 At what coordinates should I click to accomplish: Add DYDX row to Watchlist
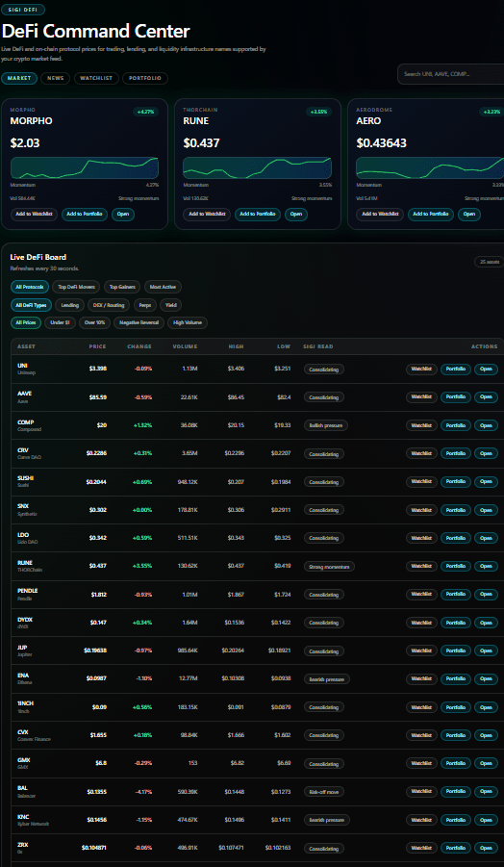click(421, 623)
